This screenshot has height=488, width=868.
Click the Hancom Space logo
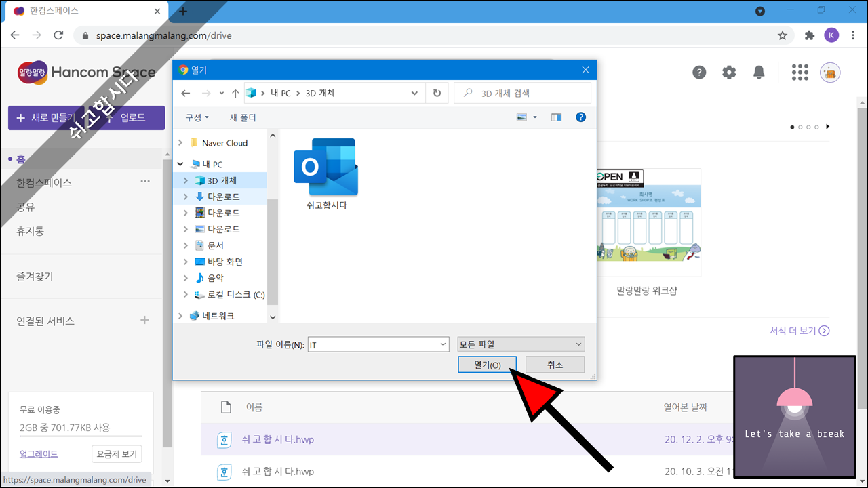coord(86,72)
